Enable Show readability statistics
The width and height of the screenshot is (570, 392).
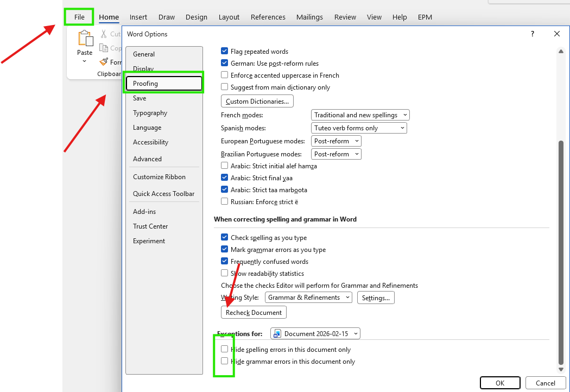click(x=224, y=273)
